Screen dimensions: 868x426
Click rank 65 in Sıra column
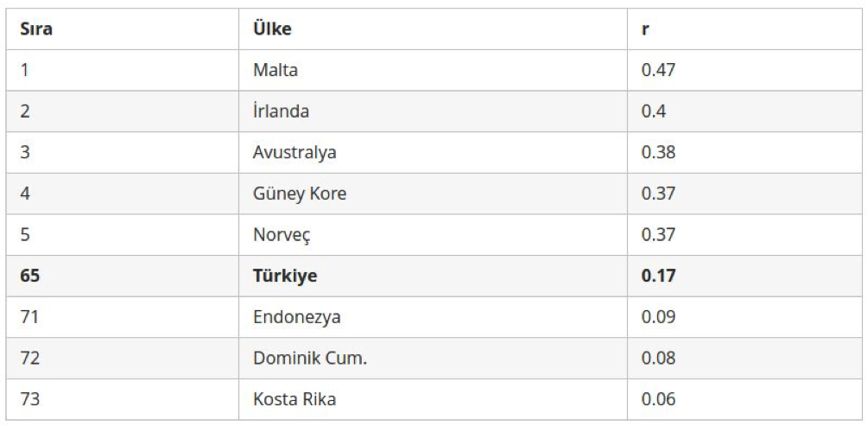30,276
